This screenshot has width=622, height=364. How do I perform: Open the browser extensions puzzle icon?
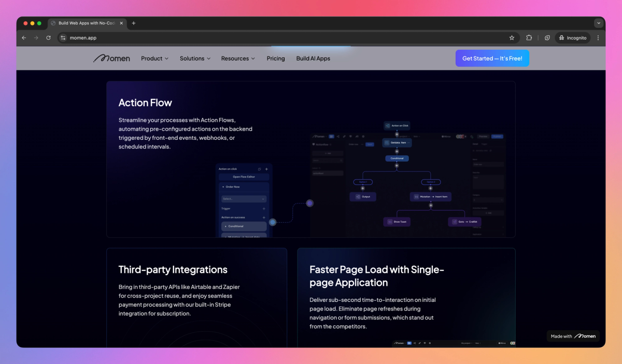coord(529,38)
